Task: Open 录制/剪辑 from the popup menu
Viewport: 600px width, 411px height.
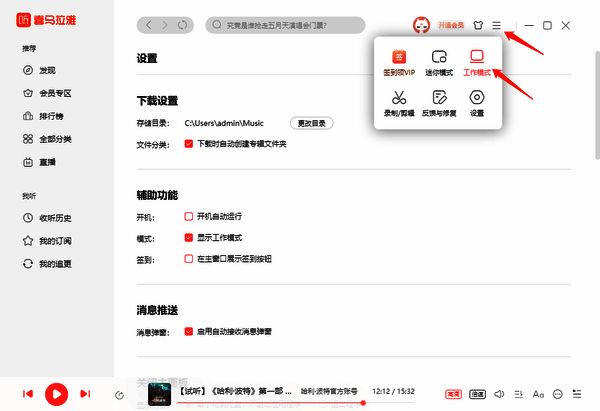Action: tap(399, 104)
